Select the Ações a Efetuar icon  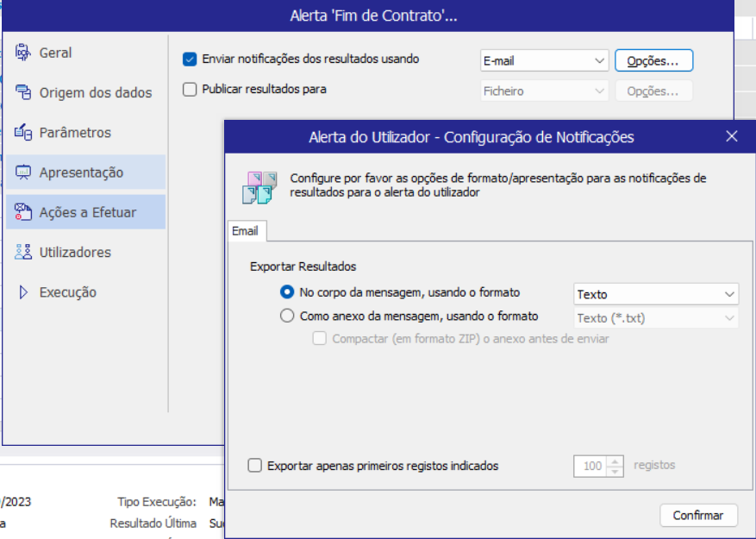pos(23,212)
